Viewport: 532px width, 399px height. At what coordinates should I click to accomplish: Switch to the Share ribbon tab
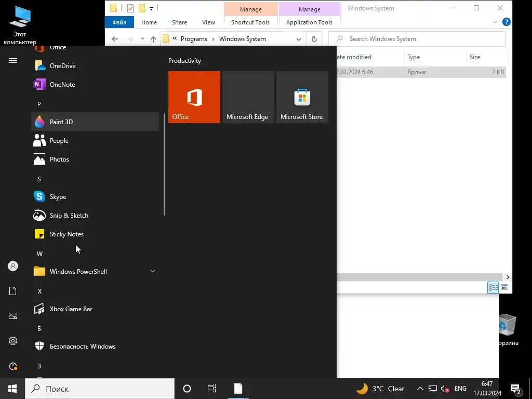point(179,22)
